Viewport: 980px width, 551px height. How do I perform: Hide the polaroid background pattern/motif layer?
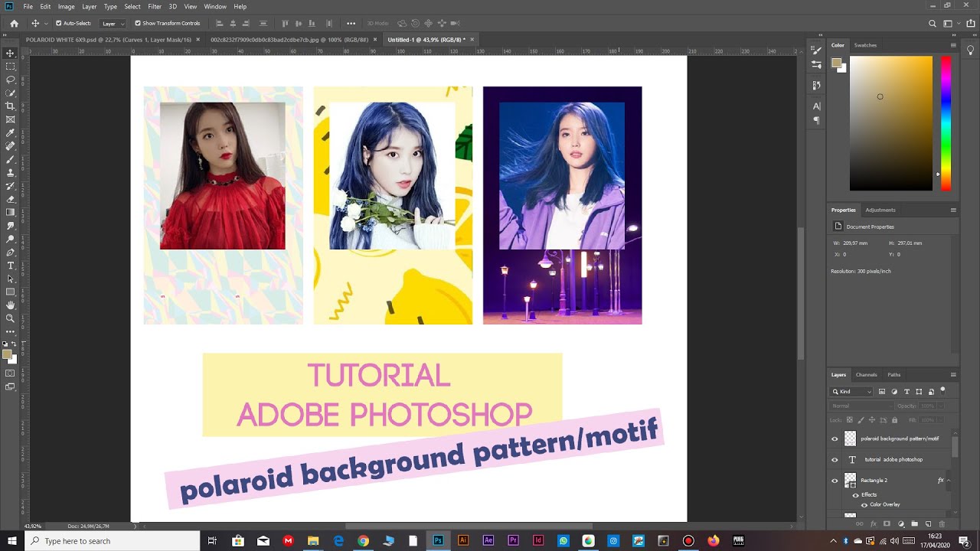(835, 439)
